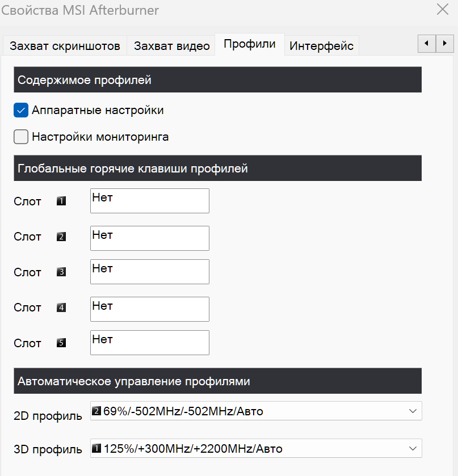This screenshot has width=458, height=476.
Task: Click the numbered badge next to Слот 2
Action: pyautogui.click(x=61, y=237)
